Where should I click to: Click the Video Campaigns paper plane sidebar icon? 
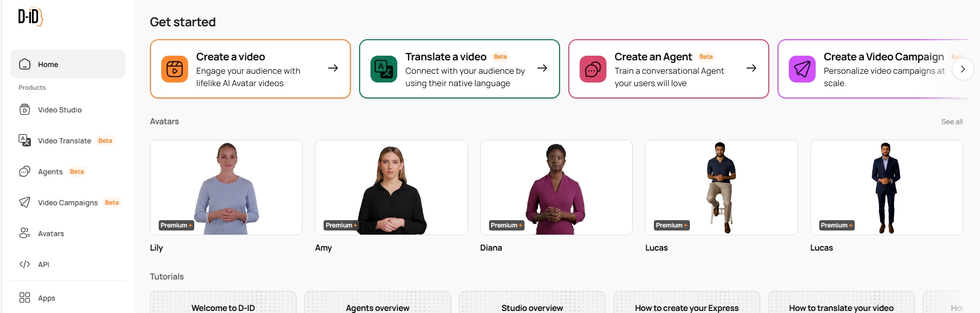tap(25, 202)
